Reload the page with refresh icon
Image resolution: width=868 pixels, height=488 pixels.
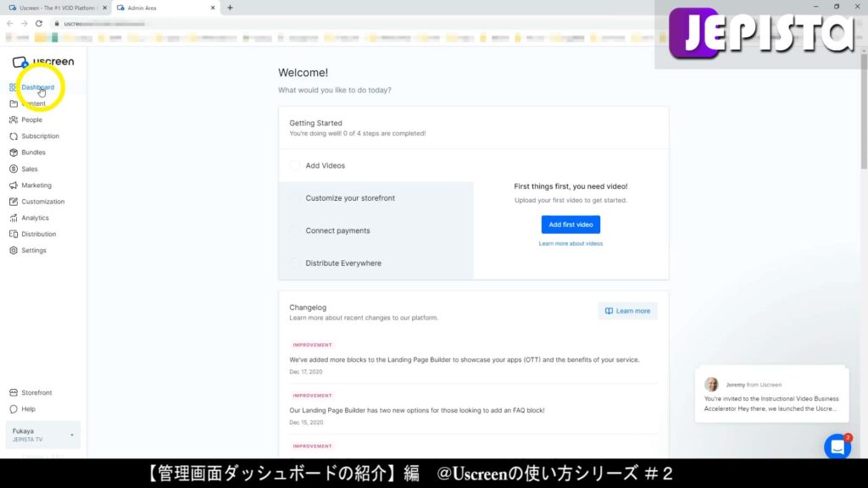pos(39,23)
